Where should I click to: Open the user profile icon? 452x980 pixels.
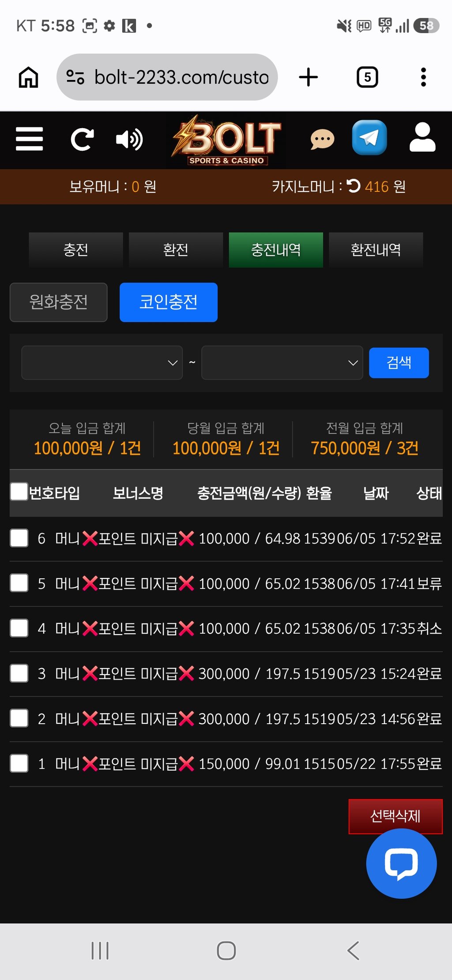point(422,137)
